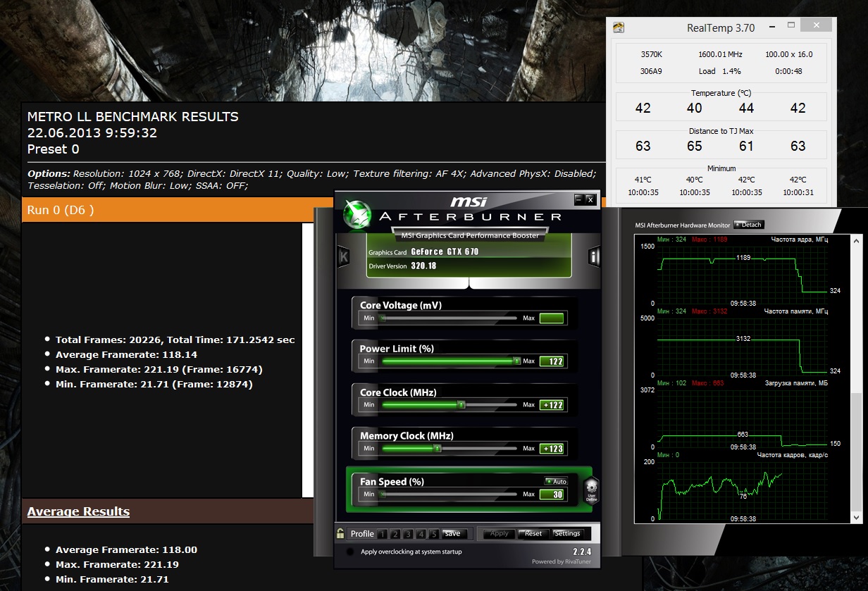
Task: Select profile slot 5
Action: pos(433,534)
